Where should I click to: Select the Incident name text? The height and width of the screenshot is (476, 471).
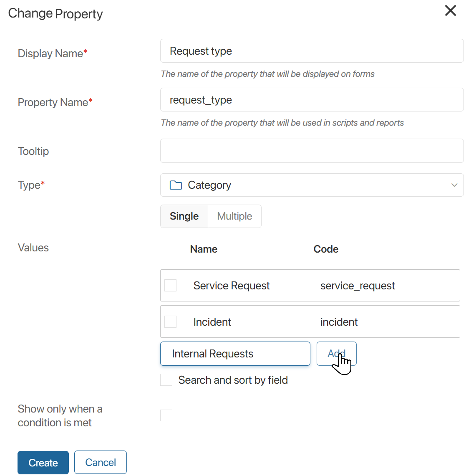pyautogui.click(x=212, y=322)
